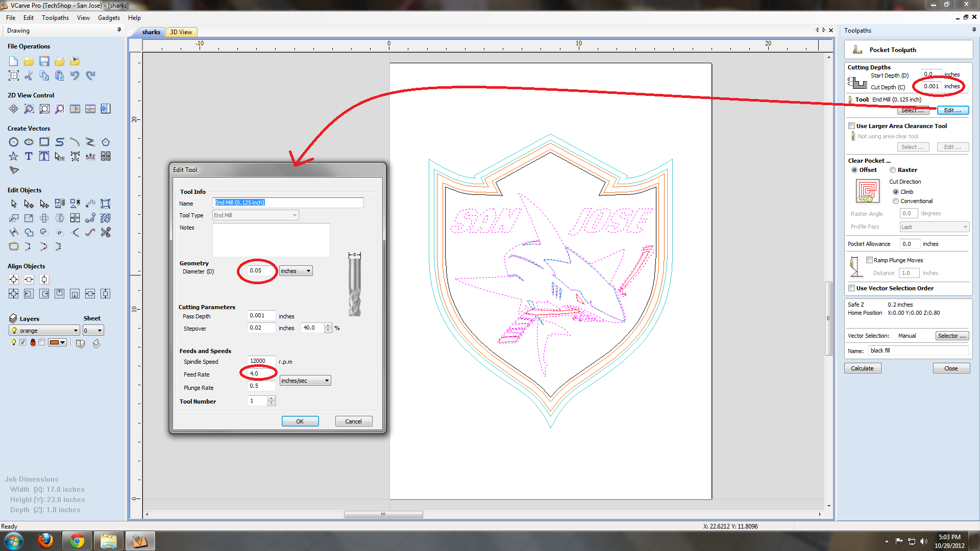980x551 pixels.
Task: Select the Zoom tool in 2D View Control
Action: click(29, 109)
